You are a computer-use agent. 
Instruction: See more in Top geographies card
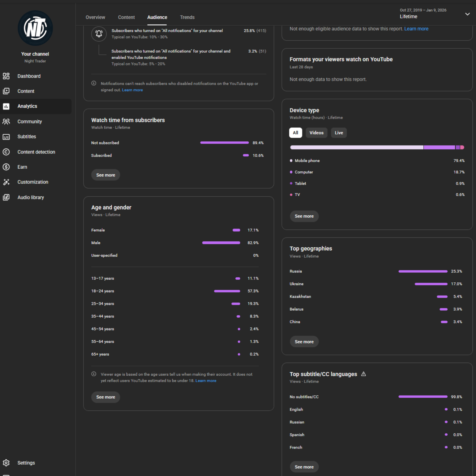(x=304, y=342)
